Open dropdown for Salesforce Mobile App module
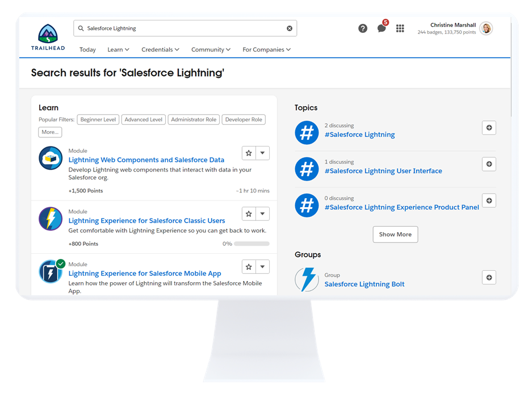 click(263, 267)
